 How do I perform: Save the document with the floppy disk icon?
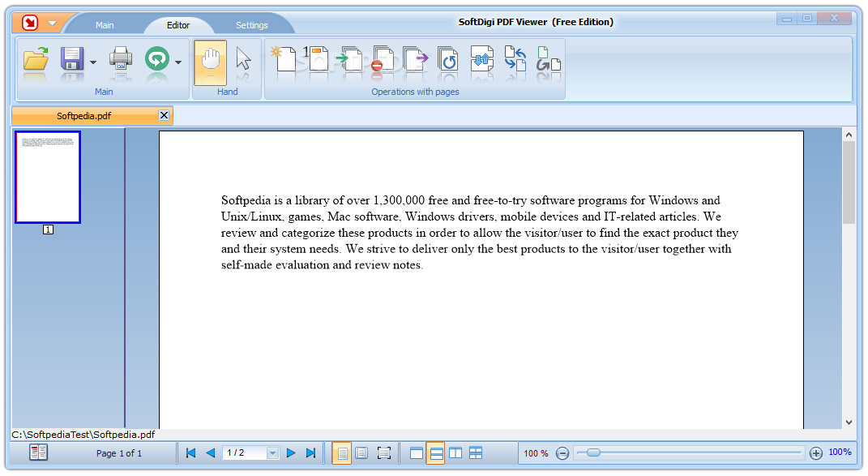(x=72, y=58)
